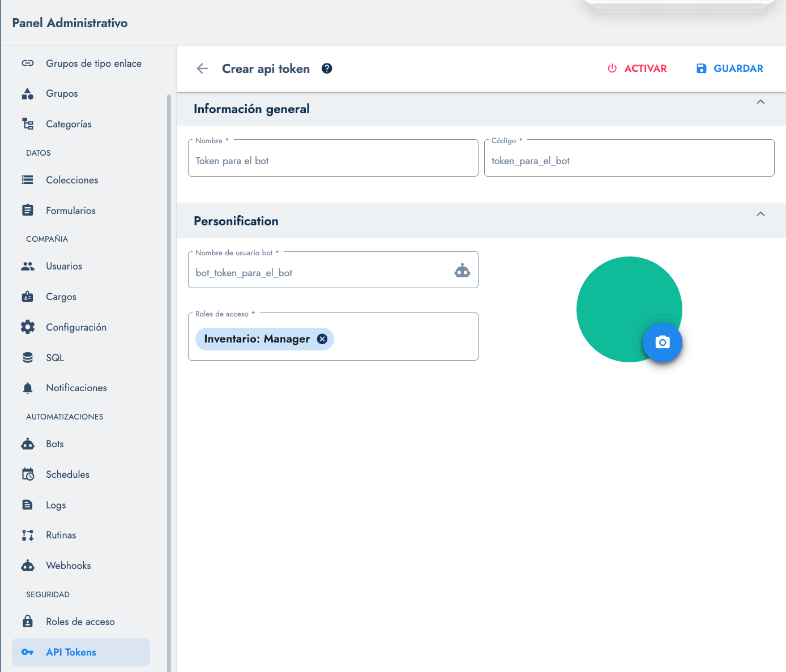Open the Bots section in the sidebar

[x=28, y=444]
